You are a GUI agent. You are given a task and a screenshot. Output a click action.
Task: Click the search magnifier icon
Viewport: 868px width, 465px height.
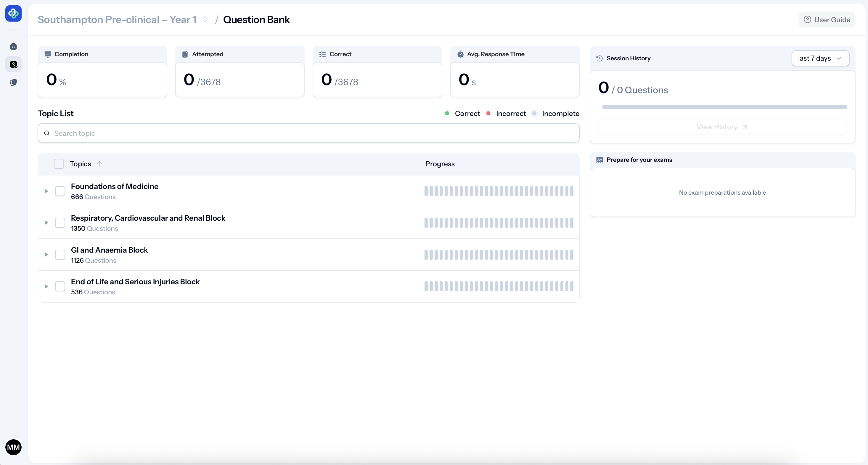[x=47, y=133]
